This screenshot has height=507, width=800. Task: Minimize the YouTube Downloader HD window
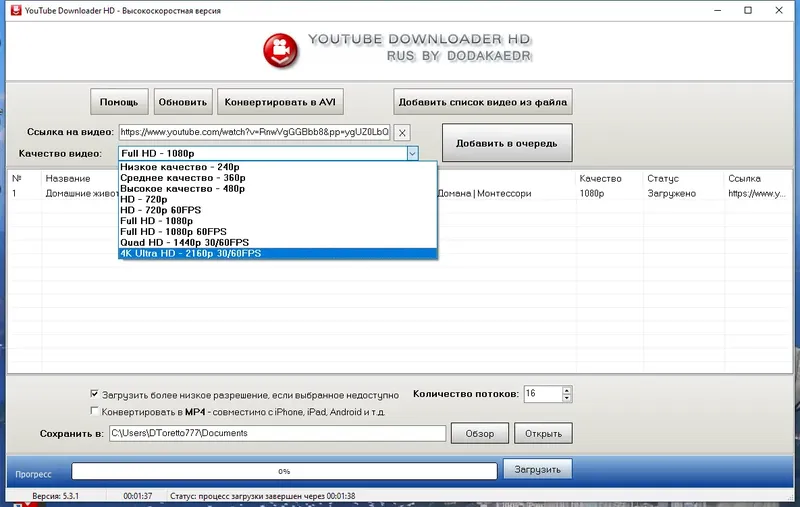tap(717, 10)
